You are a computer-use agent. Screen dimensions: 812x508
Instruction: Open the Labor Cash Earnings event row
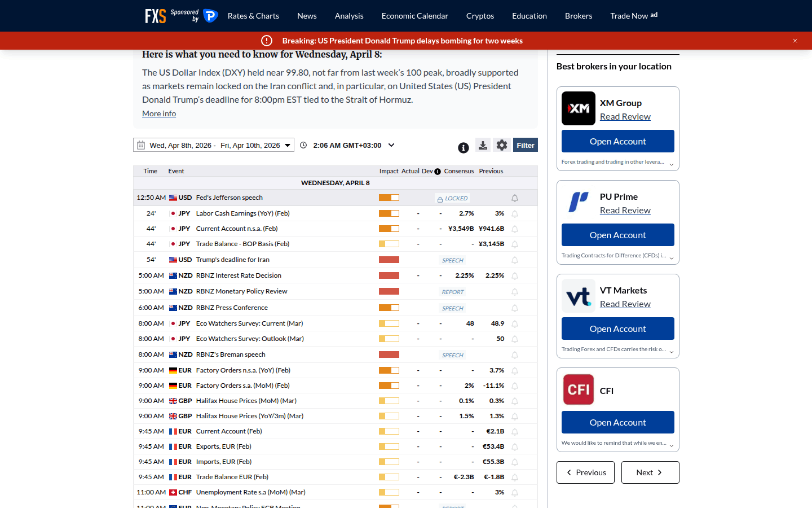(242, 213)
